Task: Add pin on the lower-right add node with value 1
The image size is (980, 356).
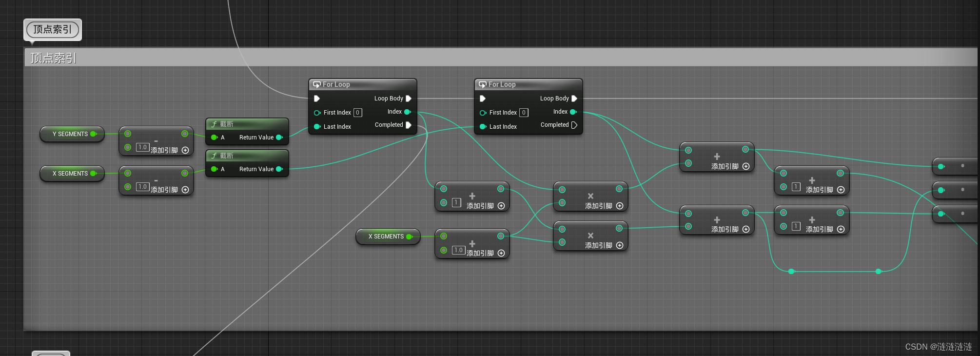Action: pyautogui.click(x=841, y=229)
